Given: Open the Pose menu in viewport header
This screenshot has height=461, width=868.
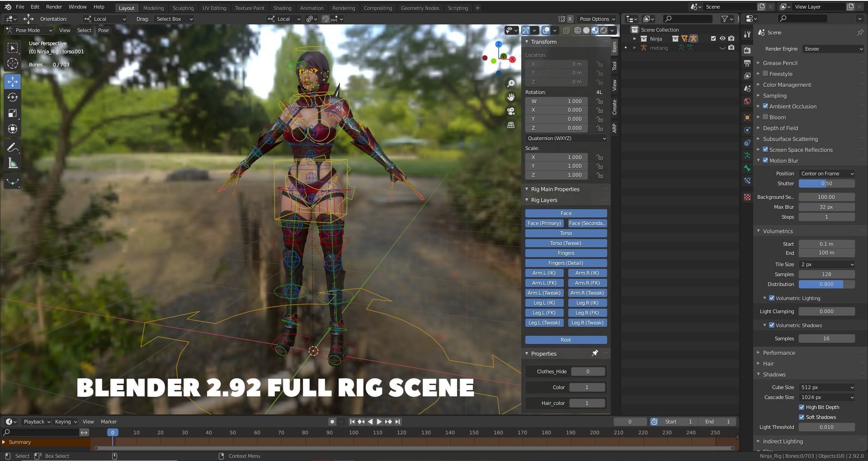Looking at the screenshot, I should tap(104, 30).
